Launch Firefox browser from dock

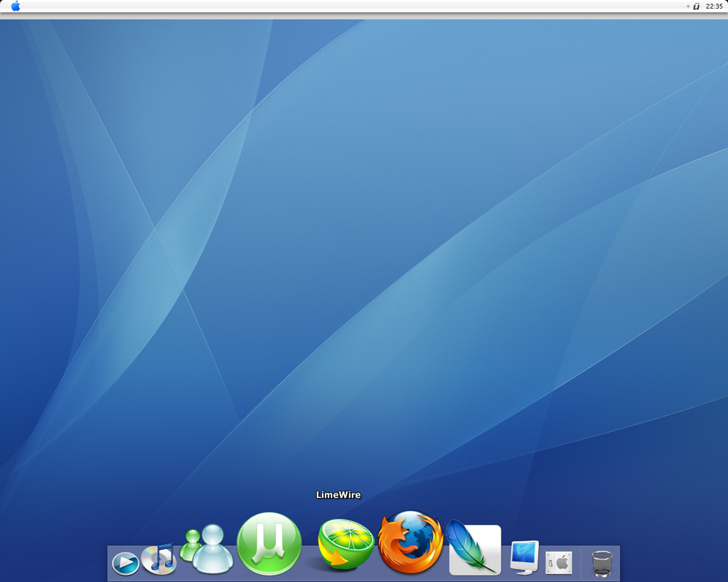click(410, 542)
